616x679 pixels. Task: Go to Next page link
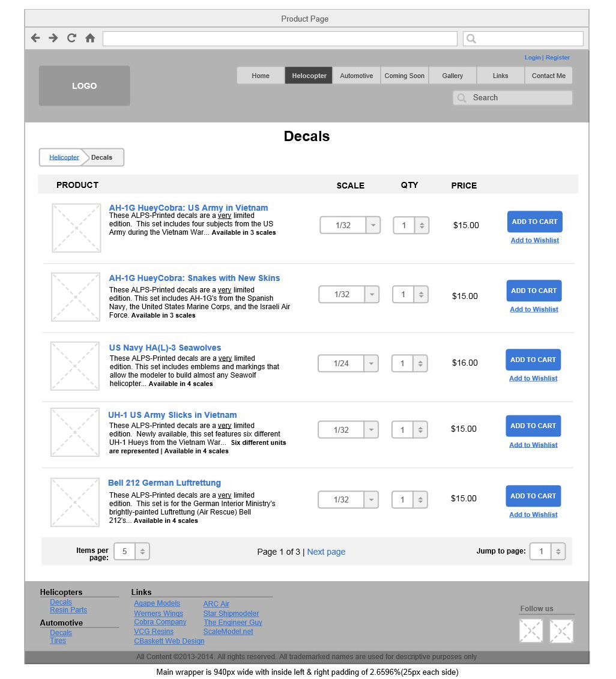[x=326, y=552]
